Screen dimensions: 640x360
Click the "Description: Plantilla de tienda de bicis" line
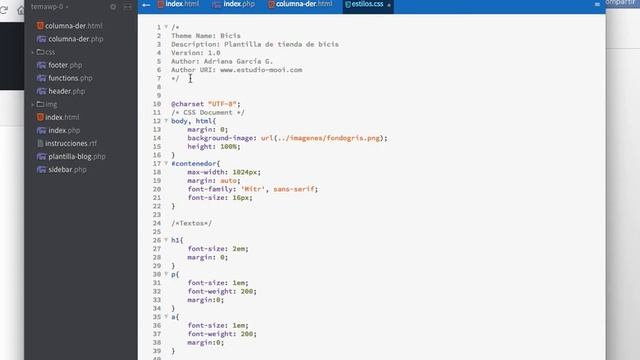point(255,44)
